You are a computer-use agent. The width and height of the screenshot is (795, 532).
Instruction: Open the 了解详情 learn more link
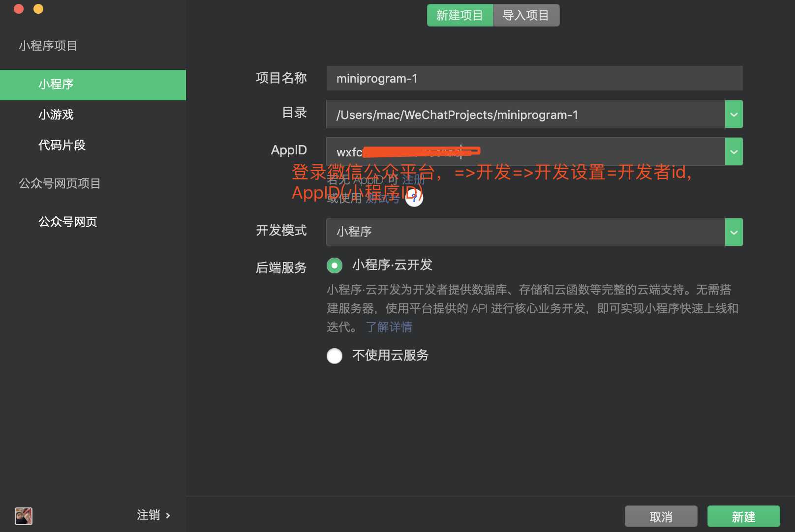point(389,327)
